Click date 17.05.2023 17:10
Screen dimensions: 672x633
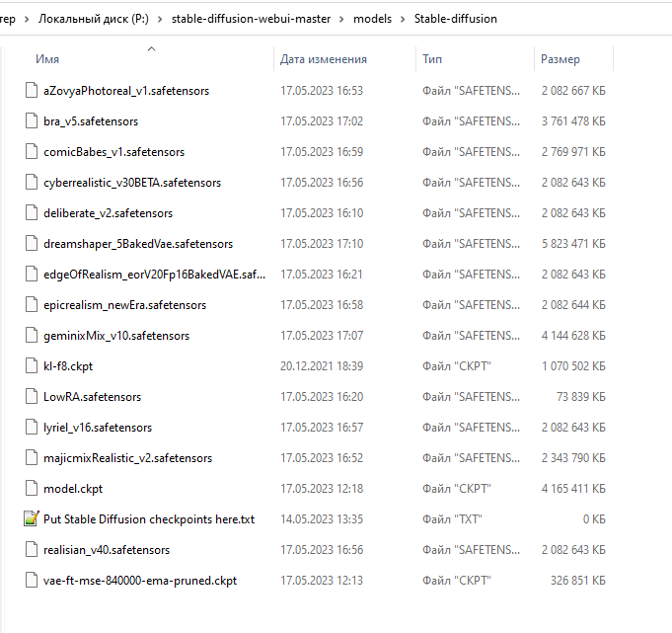coord(322,244)
